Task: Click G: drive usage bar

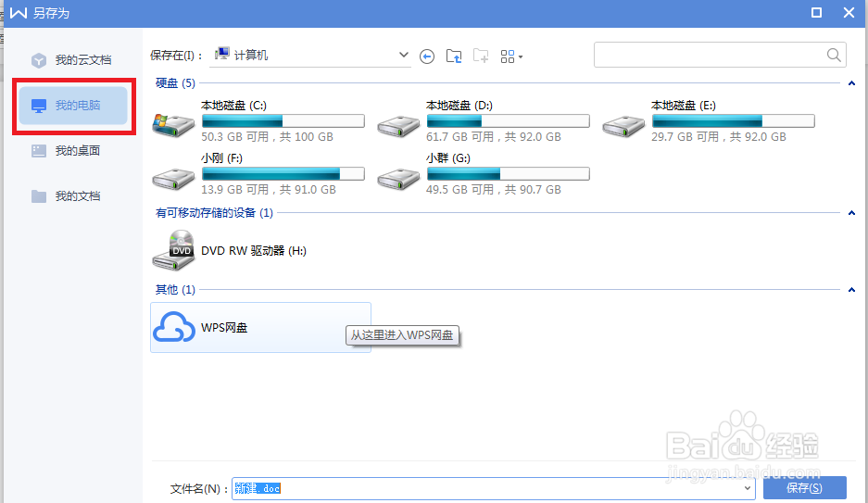Action: tap(509, 174)
